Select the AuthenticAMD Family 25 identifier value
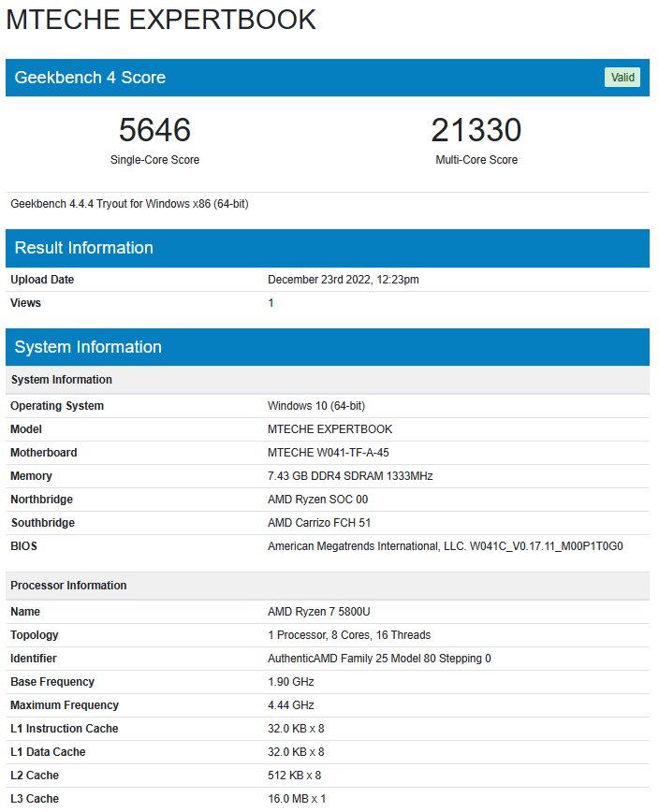Viewport: 659px width, 812px height. [x=379, y=659]
